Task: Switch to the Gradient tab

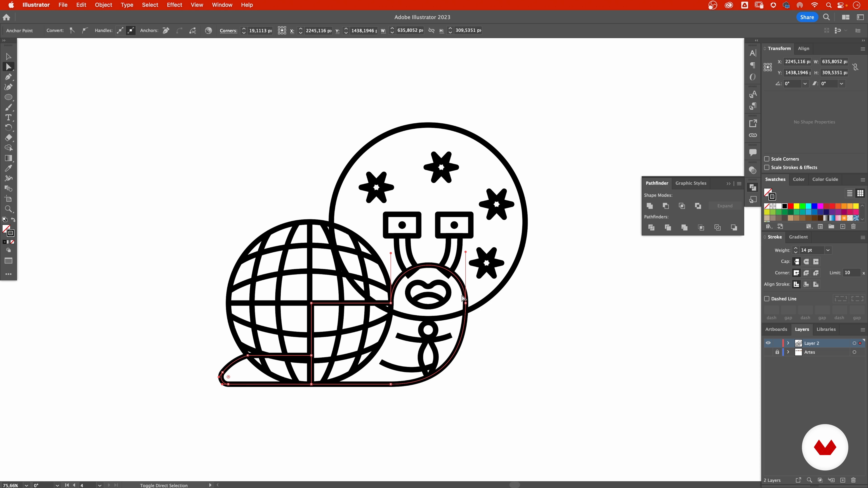Action: 798,237
